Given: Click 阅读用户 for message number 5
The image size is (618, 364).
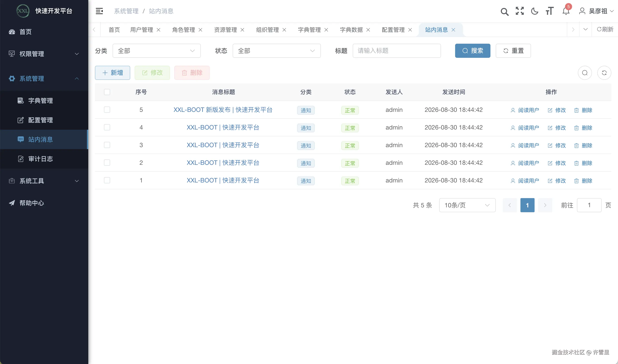Looking at the screenshot, I should pyautogui.click(x=525, y=110).
